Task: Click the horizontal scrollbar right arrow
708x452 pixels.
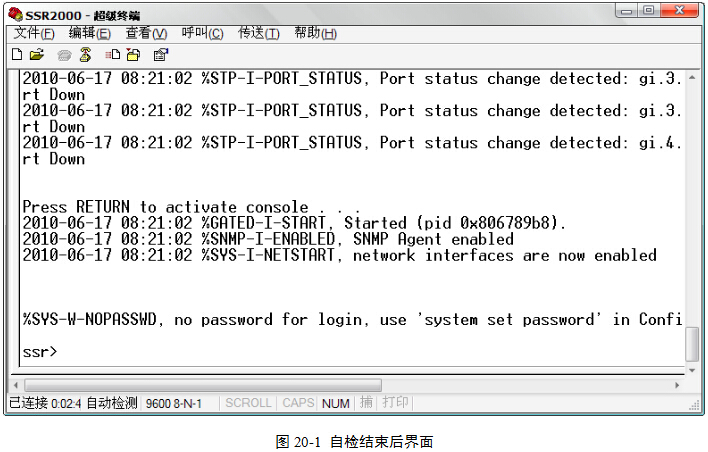Action: 677,384
